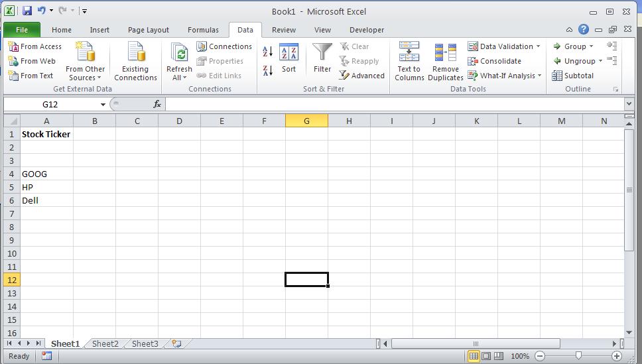Switch to the Insert tab
The image size is (642, 364).
99,30
